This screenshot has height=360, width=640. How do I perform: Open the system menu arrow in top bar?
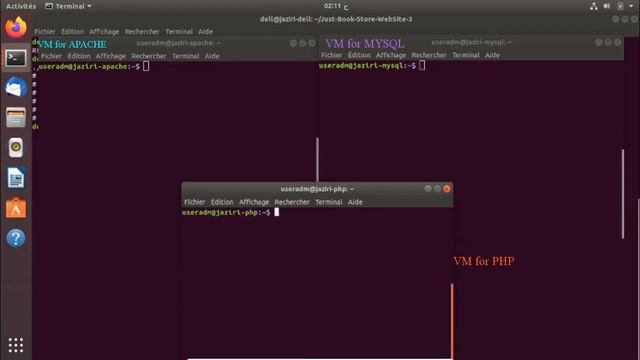pyautogui.click(x=631, y=6)
